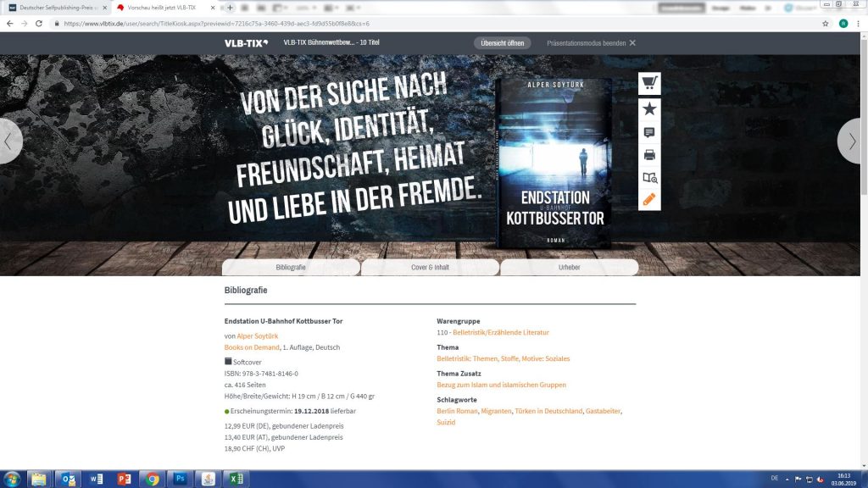Open the book preview magnifier icon
Viewport: 868px width, 488px height.
[649, 178]
